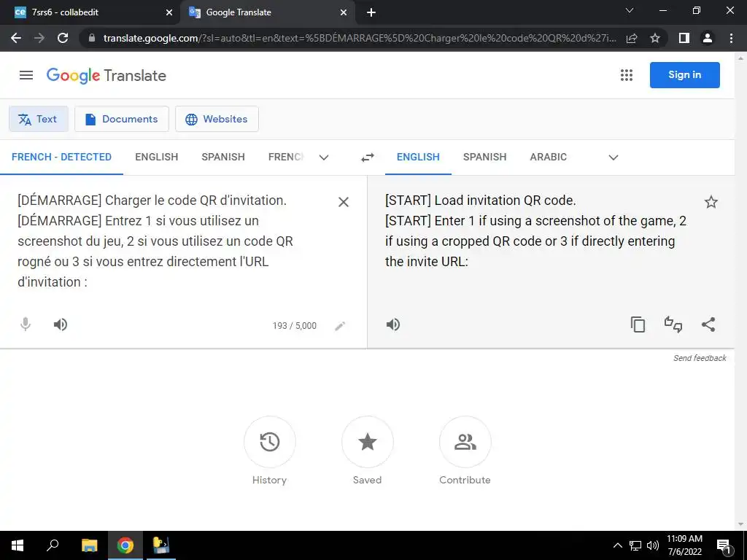The height and width of the screenshot is (560, 747).
Task: Close the collabedit tab
Action: pyautogui.click(x=169, y=12)
